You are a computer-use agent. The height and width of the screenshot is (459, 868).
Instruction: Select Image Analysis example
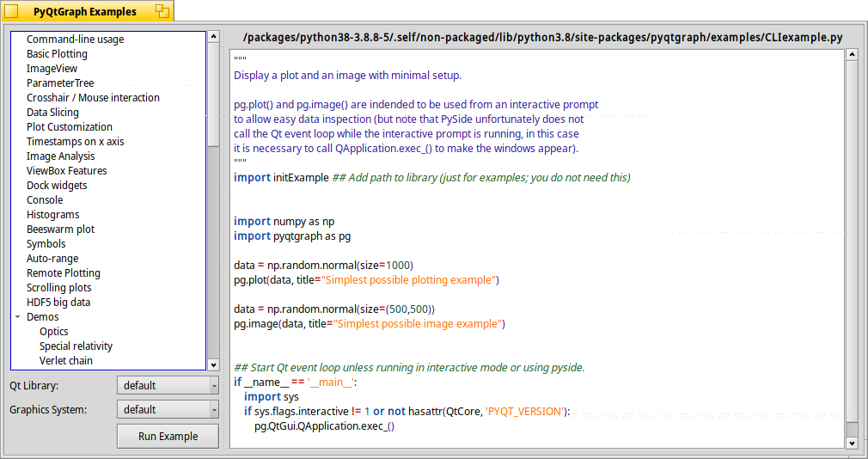click(61, 156)
